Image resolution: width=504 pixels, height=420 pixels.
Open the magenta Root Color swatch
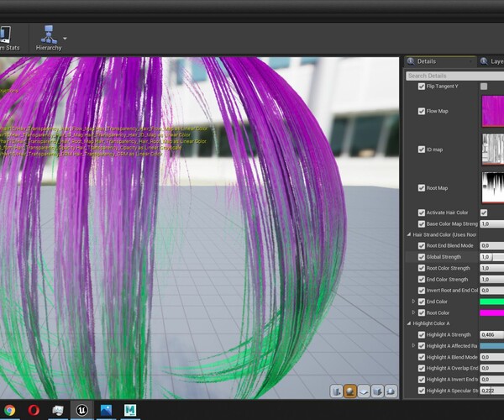coord(491,312)
